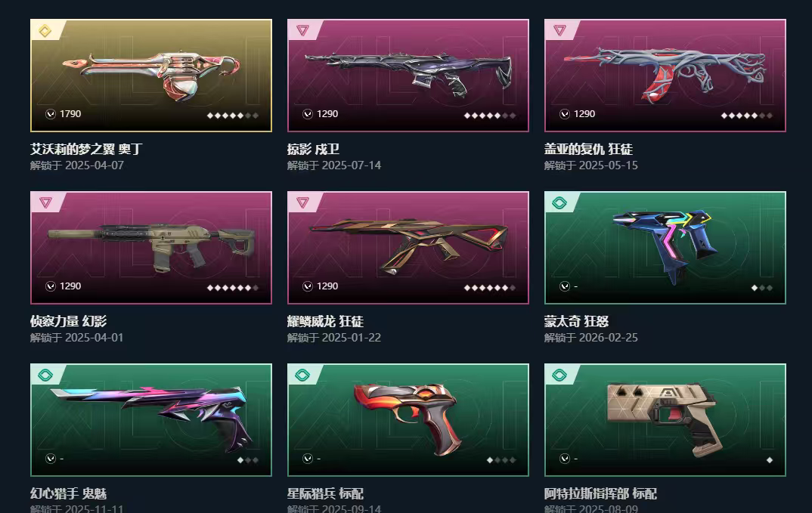The width and height of the screenshot is (812, 513).
Task: Click the single level diamond on 阿特拉斯指挥部 标配
Action: tap(770, 460)
